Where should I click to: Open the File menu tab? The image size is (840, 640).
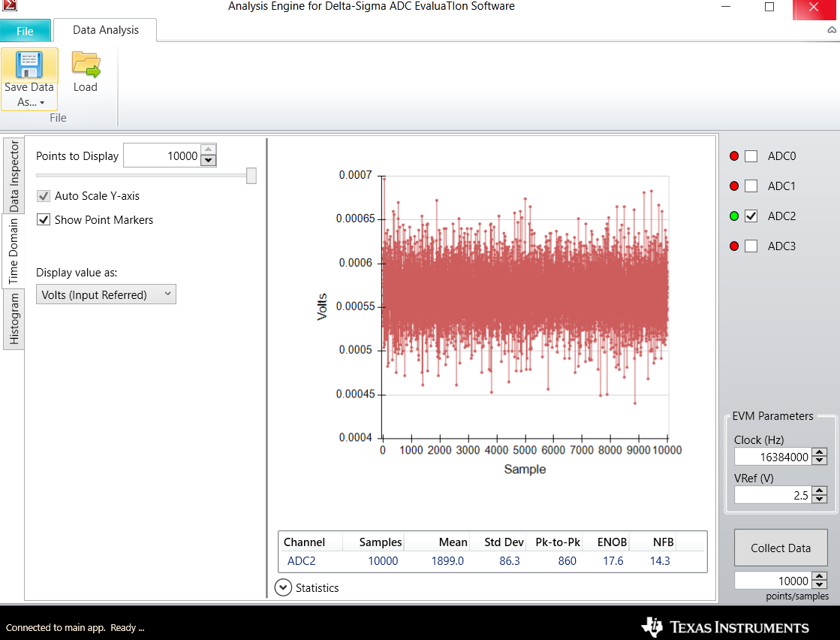point(26,31)
